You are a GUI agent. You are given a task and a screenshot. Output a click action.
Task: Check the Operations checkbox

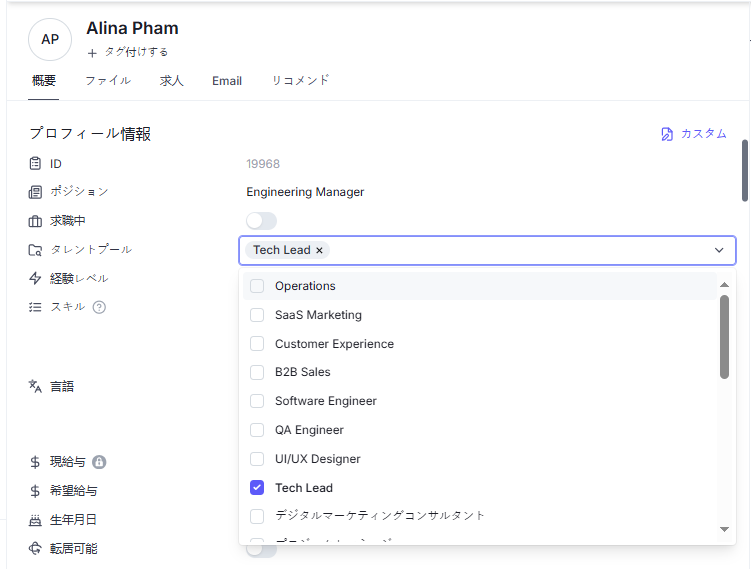(257, 286)
